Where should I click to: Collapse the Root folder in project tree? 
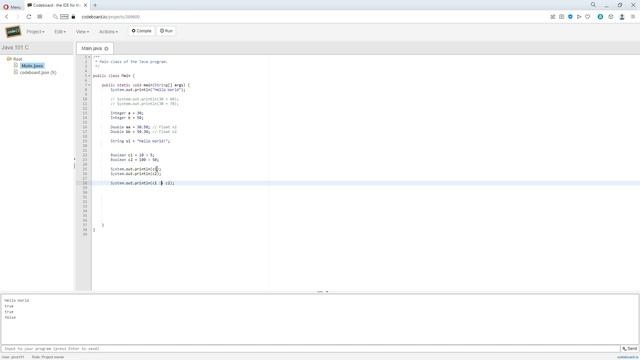pos(9,59)
